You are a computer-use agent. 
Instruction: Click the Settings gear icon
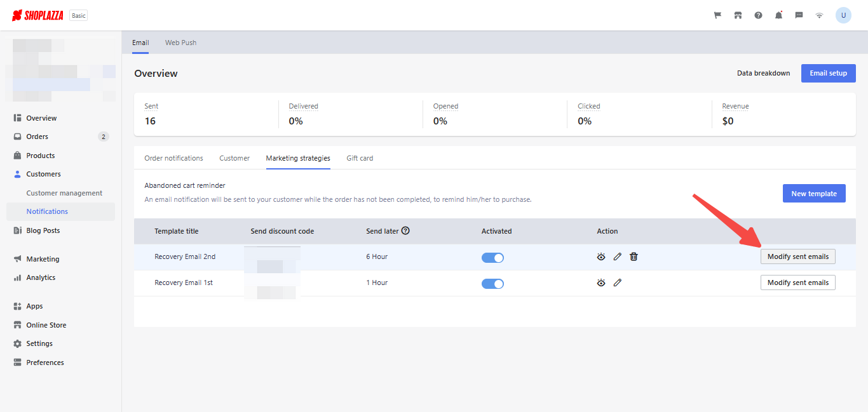(x=18, y=343)
